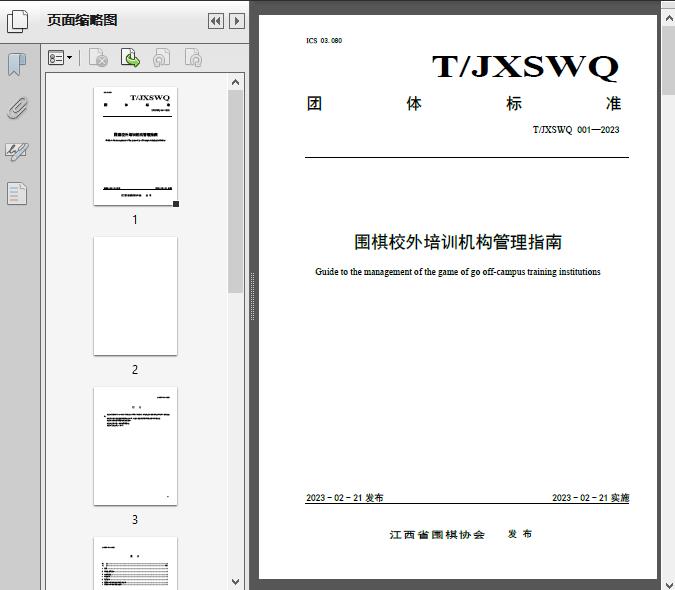Click thumbnail panel scroll down arrow
675x590 pixels.
pyautogui.click(x=235, y=582)
